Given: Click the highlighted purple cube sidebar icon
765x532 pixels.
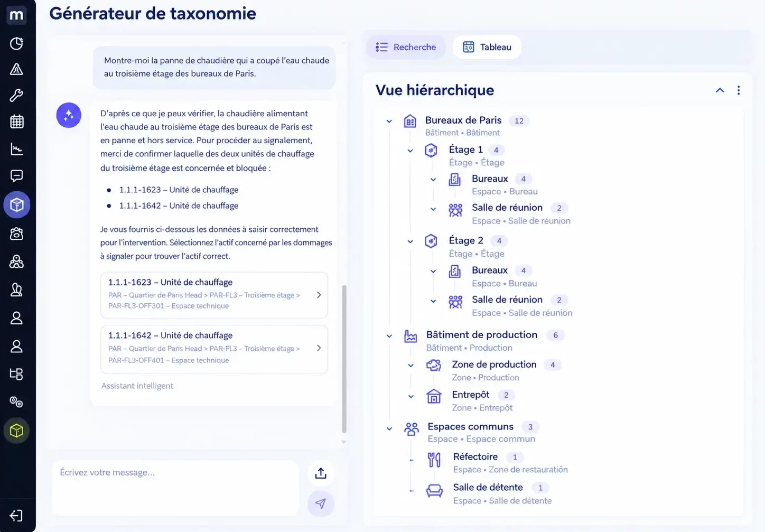Looking at the screenshot, I should [16, 204].
